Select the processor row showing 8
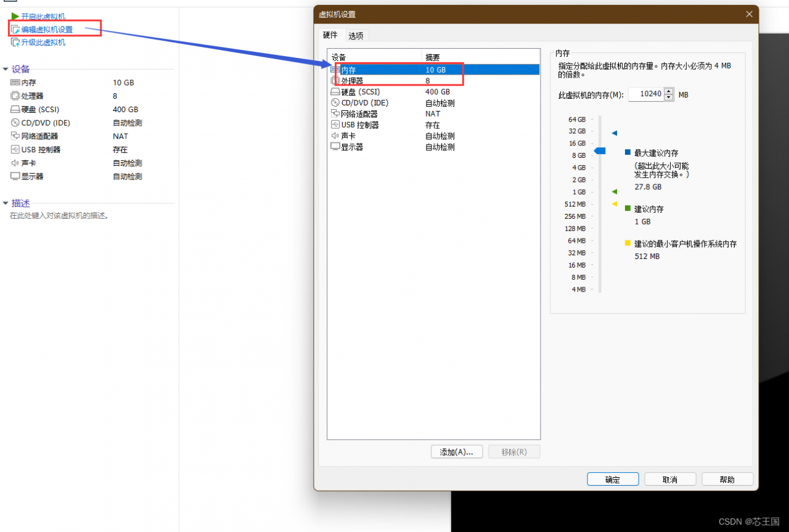 click(435, 81)
